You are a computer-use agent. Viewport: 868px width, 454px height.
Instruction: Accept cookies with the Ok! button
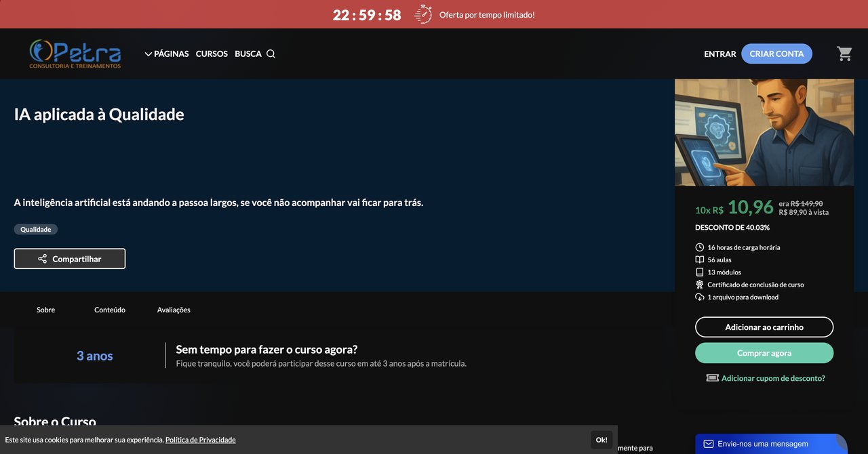(601, 440)
